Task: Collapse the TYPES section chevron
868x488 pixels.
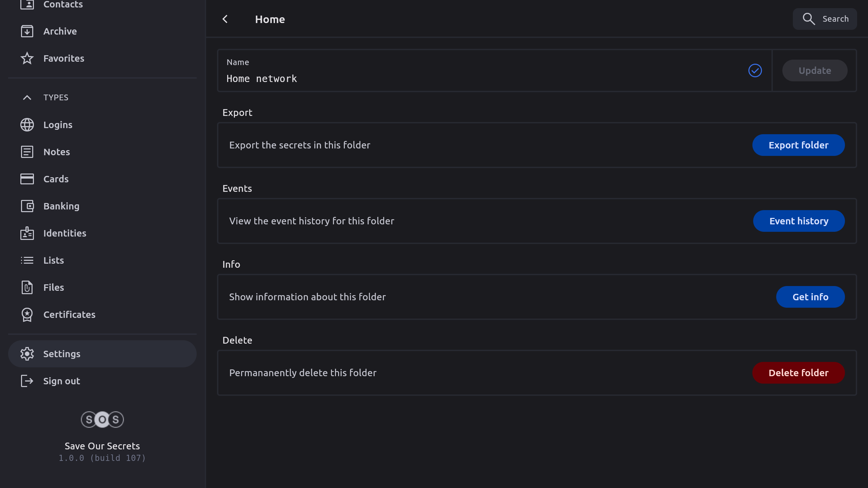Action: [x=27, y=98]
